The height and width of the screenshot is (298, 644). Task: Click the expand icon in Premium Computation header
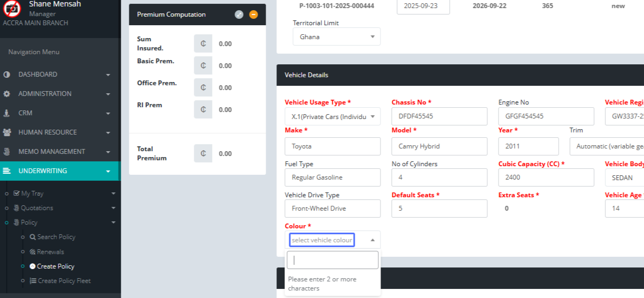(239, 14)
